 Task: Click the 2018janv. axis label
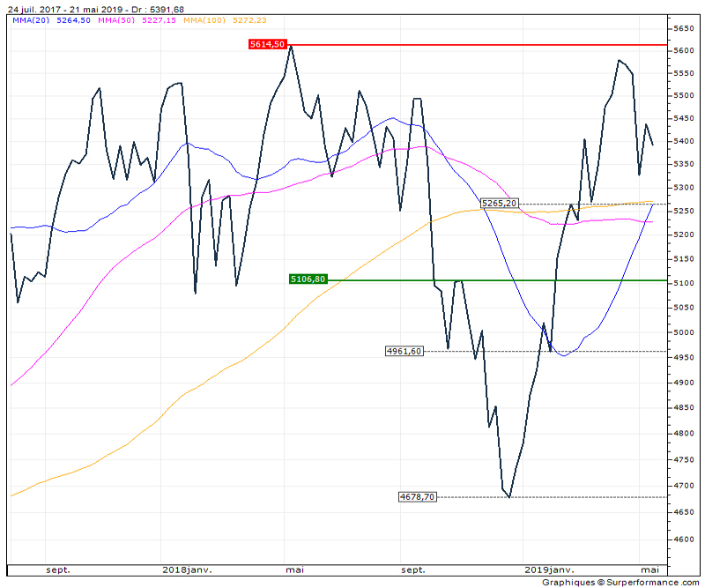click(187, 569)
